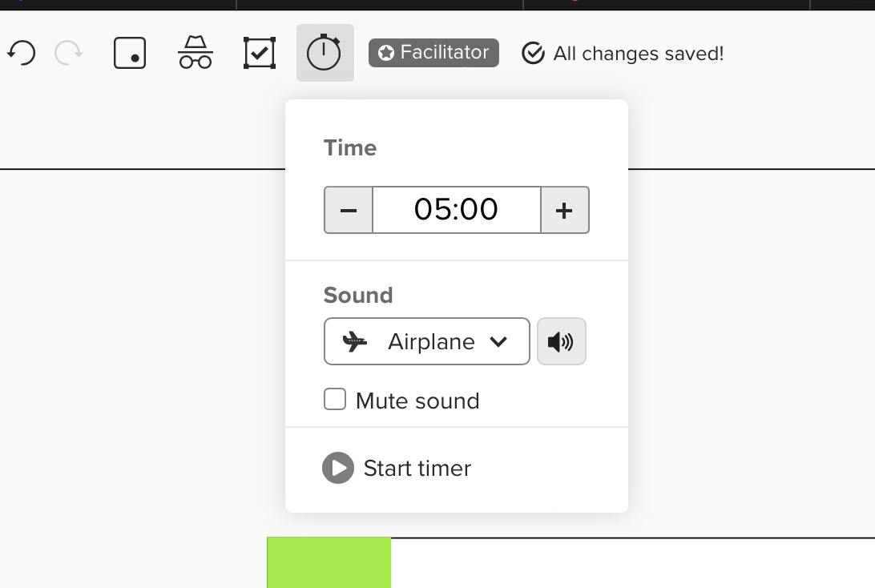The height and width of the screenshot is (588, 875).
Task: Check the Mute sound checkbox
Action: (335, 400)
